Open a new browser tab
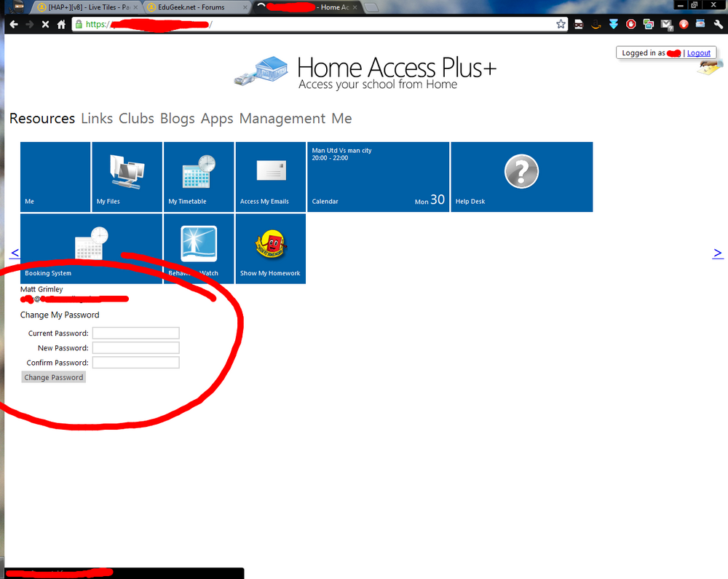 point(371,7)
